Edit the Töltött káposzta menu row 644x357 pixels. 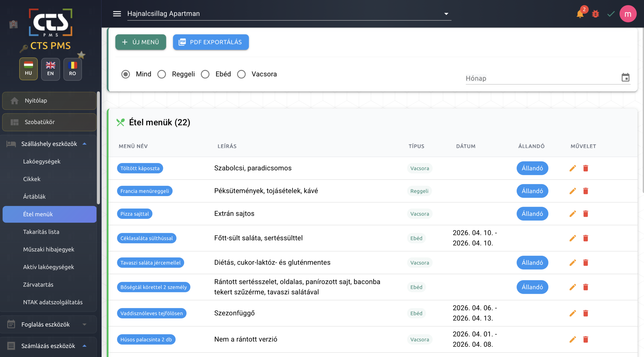573,168
